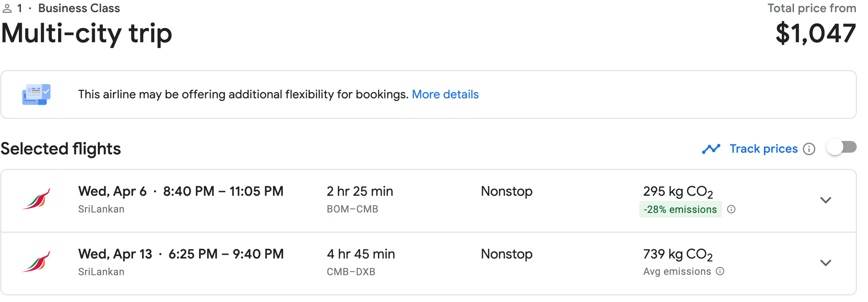This screenshot has height=302, width=868.
Task: Expand details for the CMB–DXB flight
Action: tap(825, 264)
